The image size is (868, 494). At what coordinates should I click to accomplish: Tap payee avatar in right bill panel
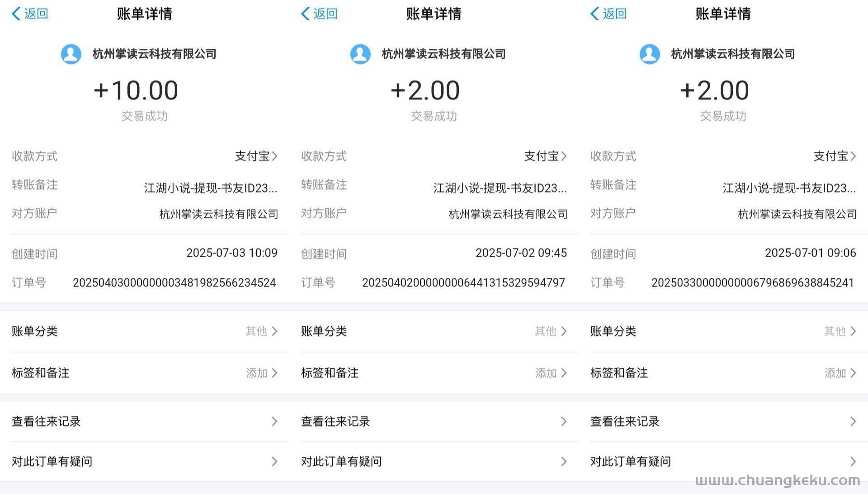click(650, 54)
